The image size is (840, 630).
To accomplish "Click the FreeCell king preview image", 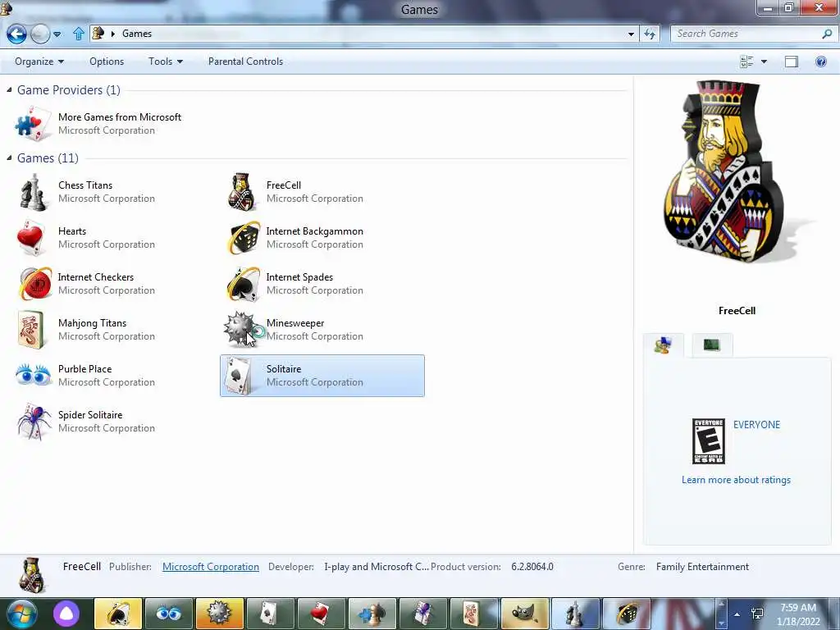I will [x=724, y=171].
